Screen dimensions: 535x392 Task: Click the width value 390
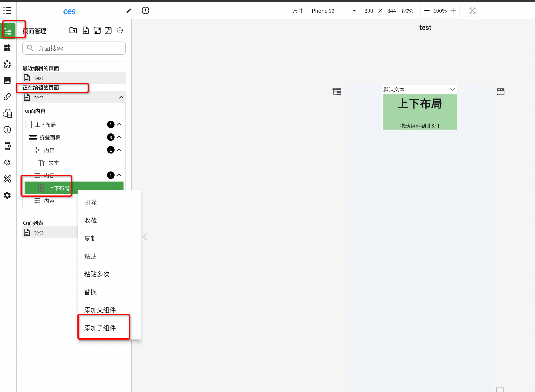pyautogui.click(x=368, y=11)
